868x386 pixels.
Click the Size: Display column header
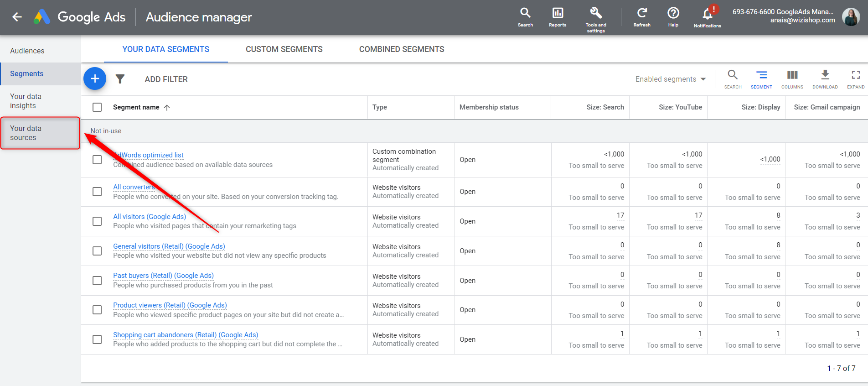coord(761,107)
